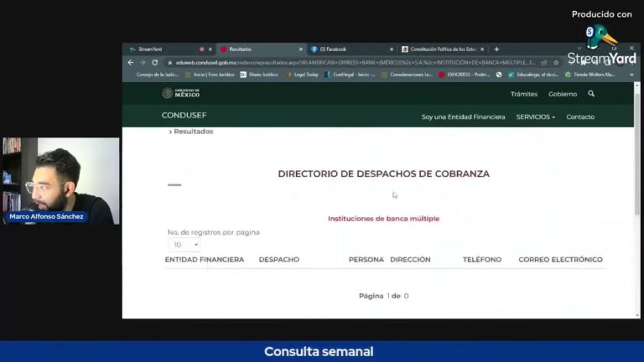Image resolution: width=644 pixels, height=362 pixels.
Task: Go back to previous page
Action: (x=131, y=62)
